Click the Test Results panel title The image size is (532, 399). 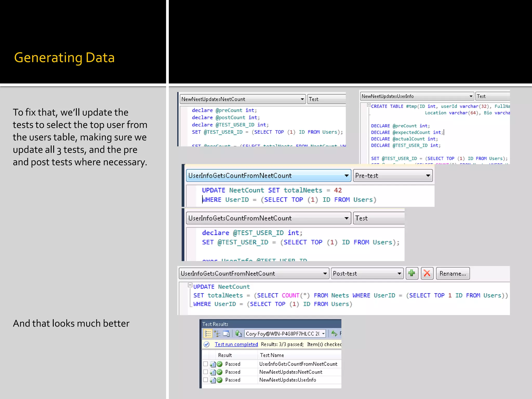click(x=215, y=324)
